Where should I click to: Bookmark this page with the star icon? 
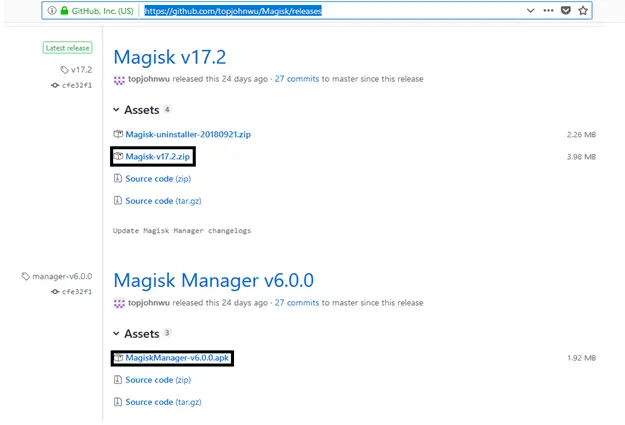pos(583,10)
